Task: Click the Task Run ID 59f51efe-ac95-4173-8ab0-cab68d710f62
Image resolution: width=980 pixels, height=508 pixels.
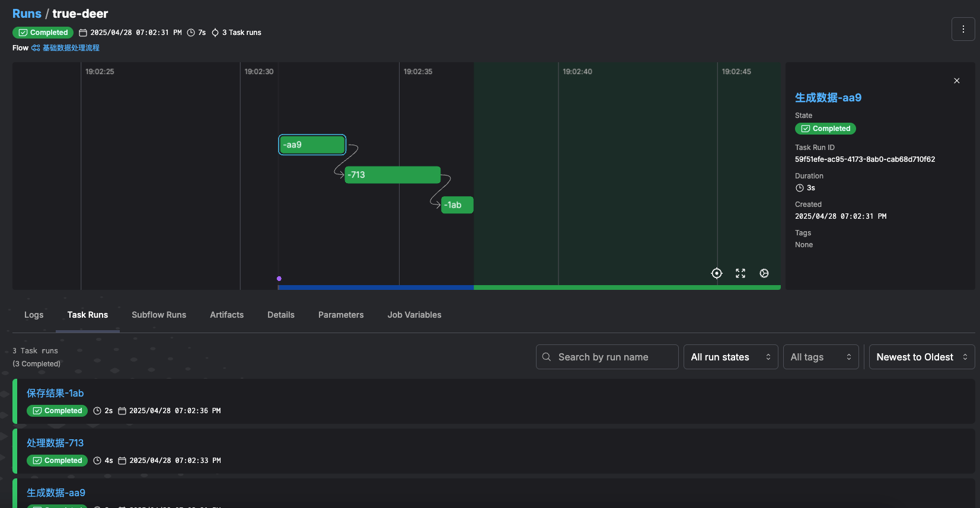Action: pos(865,159)
